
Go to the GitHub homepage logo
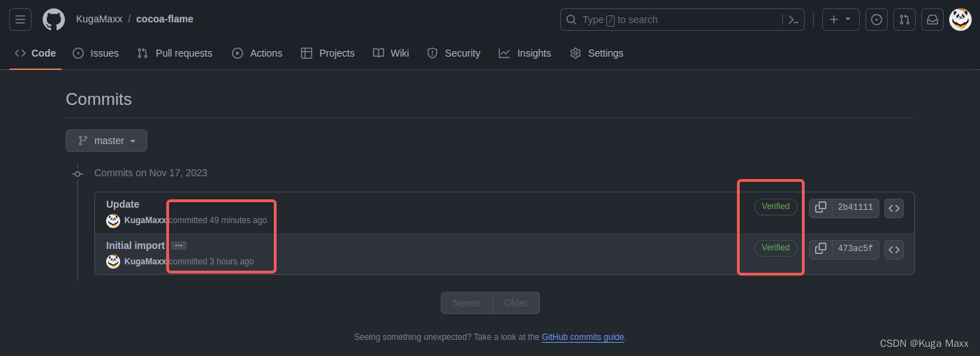[x=54, y=20]
